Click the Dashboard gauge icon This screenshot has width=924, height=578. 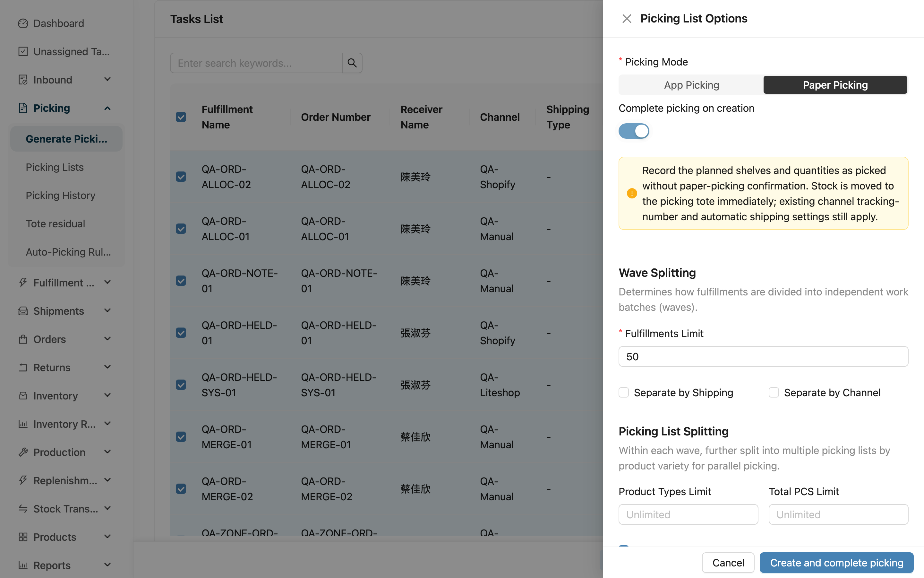pyautogui.click(x=23, y=23)
